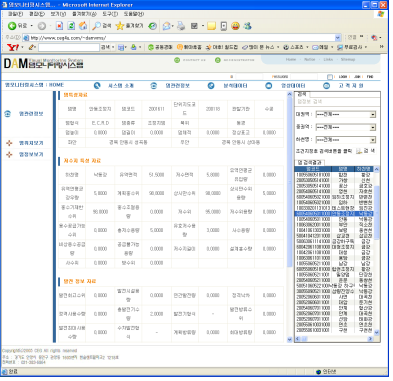Open the 고객지원 navigation link
Image resolution: width=393 pixels, height=381 pixels.
coord(351,86)
